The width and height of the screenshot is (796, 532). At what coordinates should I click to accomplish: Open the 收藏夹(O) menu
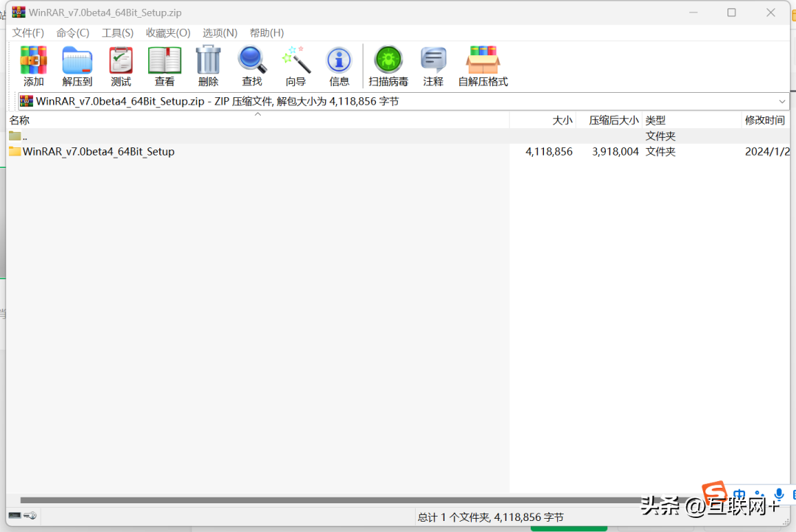click(x=168, y=33)
